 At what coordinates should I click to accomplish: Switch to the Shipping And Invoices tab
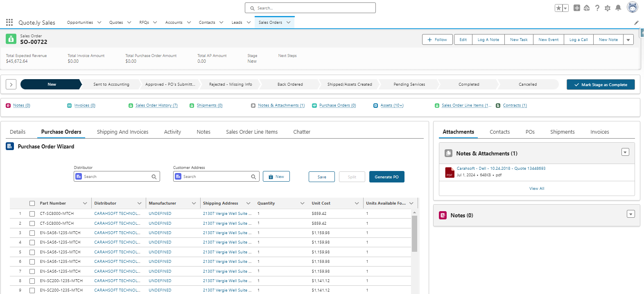tap(122, 132)
